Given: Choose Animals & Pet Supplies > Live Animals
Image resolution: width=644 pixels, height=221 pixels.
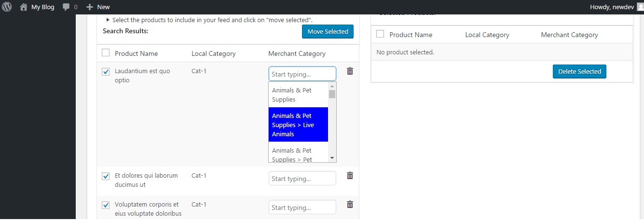Looking at the screenshot, I should point(298,125).
